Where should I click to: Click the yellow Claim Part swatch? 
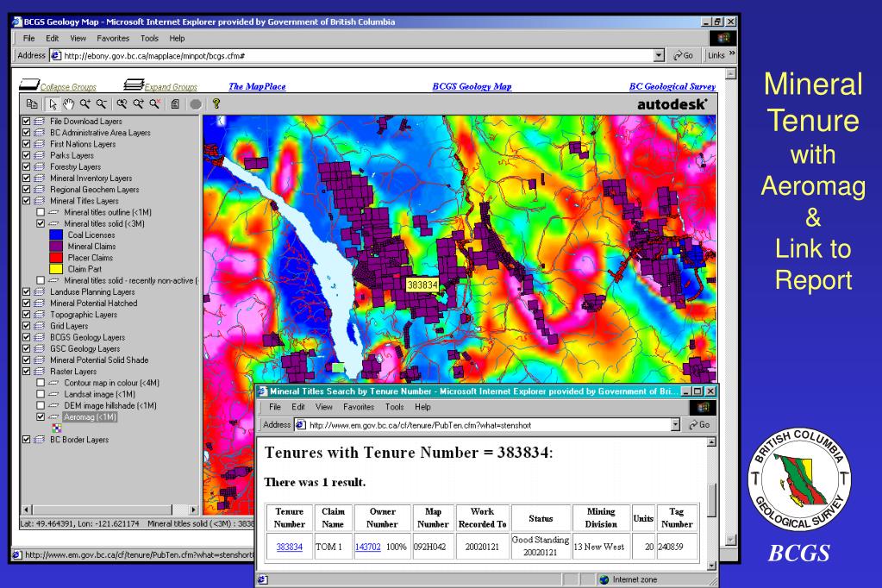(x=56, y=269)
